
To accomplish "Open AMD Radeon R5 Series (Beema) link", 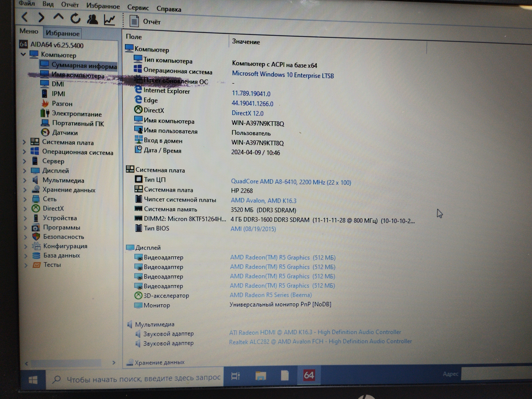I will coord(271,295).
